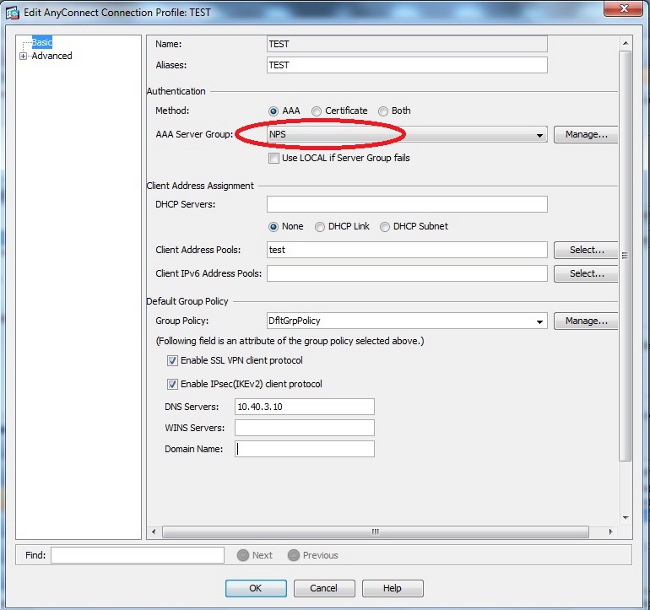The height and width of the screenshot is (610, 650).
Task: Click the Find search field
Action: (138, 555)
